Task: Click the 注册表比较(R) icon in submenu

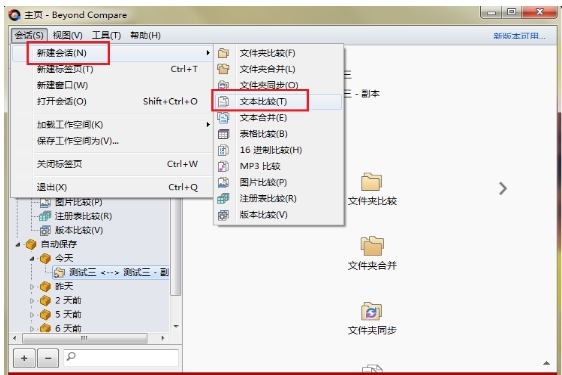Action: pyautogui.click(x=223, y=198)
